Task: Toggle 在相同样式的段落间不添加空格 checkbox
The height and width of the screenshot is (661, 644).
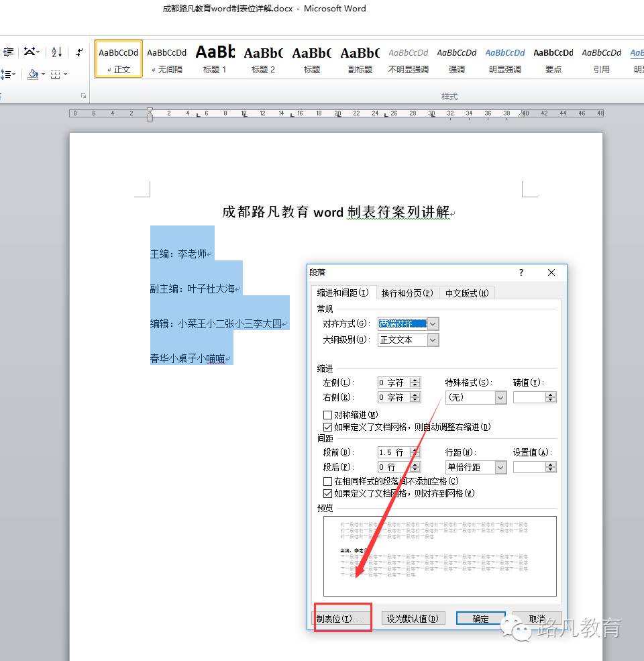Action: point(327,481)
